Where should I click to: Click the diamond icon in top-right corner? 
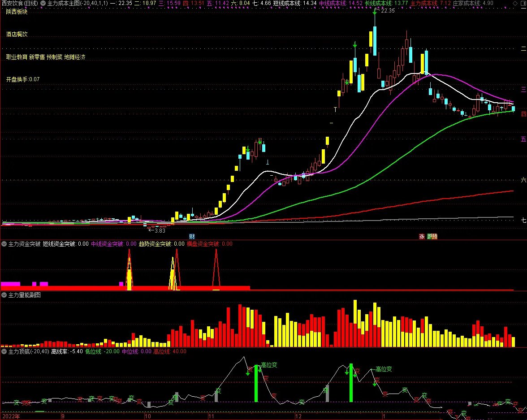point(514,3)
